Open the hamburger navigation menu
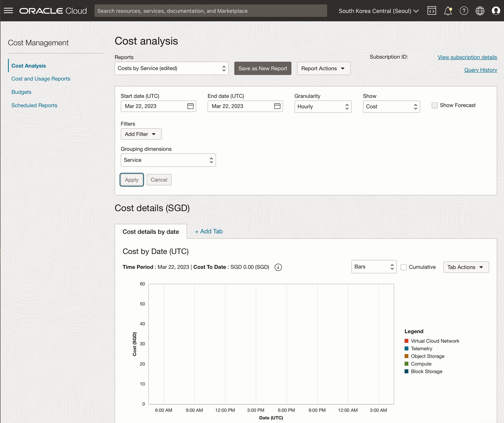The image size is (504, 423). point(8,11)
